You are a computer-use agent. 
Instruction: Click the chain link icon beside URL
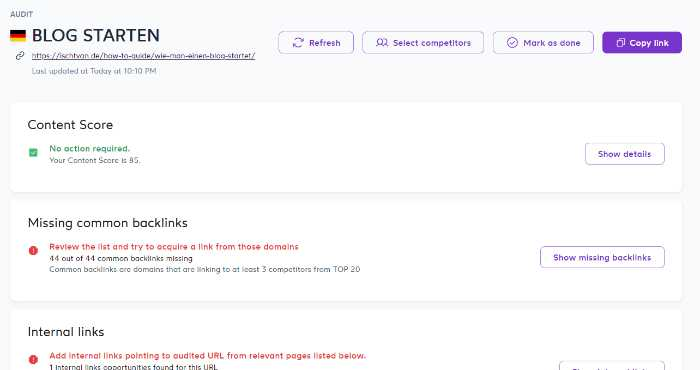coord(20,56)
